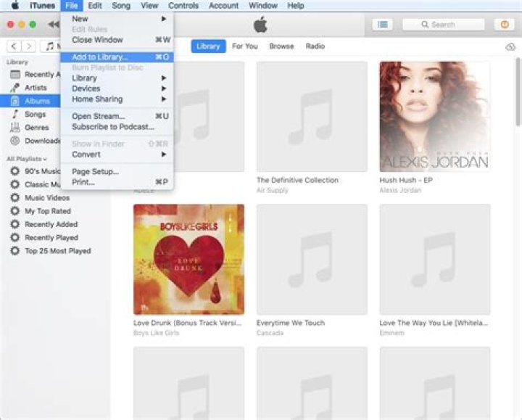Click the orange alert icon beside Search
The height and width of the screenshot is (420, 522).
[x=505, y=25]
